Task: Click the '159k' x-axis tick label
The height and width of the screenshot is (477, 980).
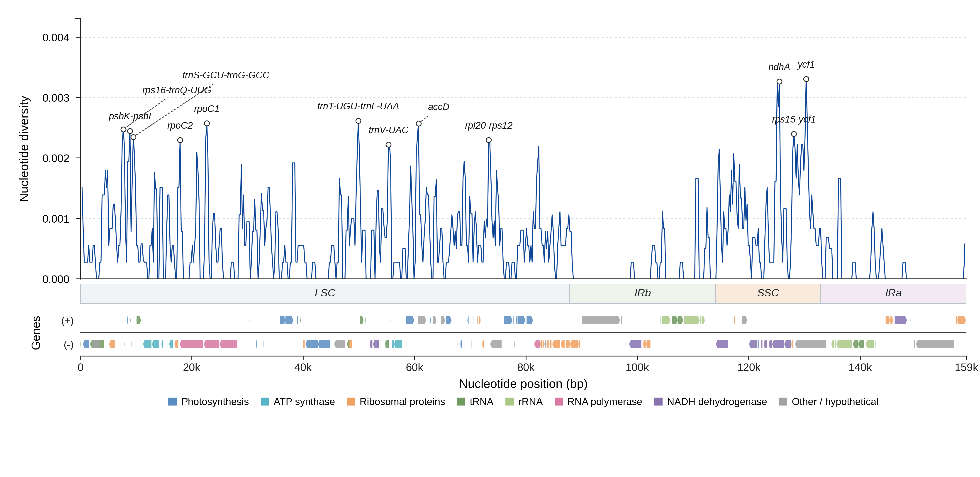Action: 967,367
